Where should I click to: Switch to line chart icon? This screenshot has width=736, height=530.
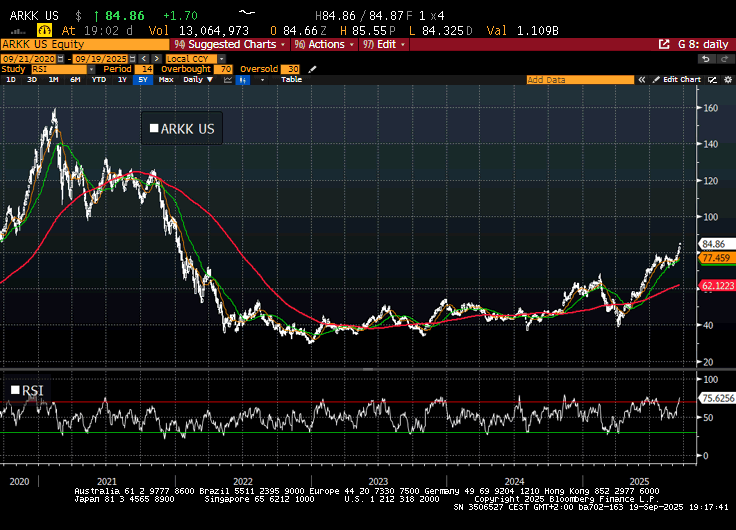(228, 80)
